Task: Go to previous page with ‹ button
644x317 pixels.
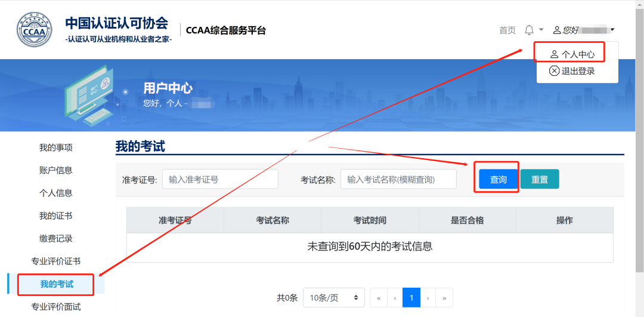Action: coord(395,298)
